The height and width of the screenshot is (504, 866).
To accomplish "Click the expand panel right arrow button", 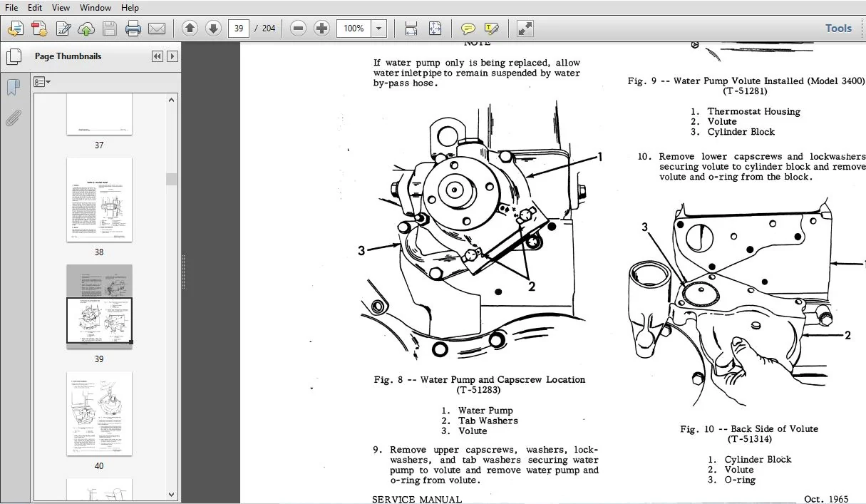I will [172, 56].
